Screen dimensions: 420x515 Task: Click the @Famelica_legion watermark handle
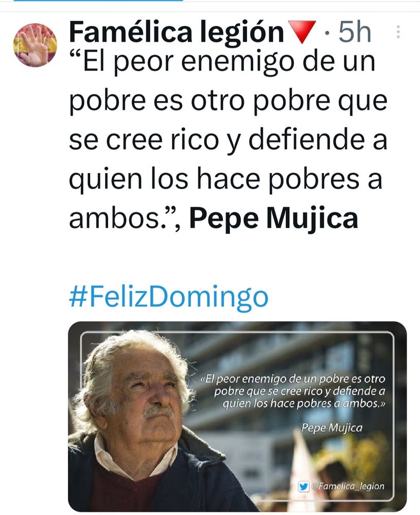347,487
